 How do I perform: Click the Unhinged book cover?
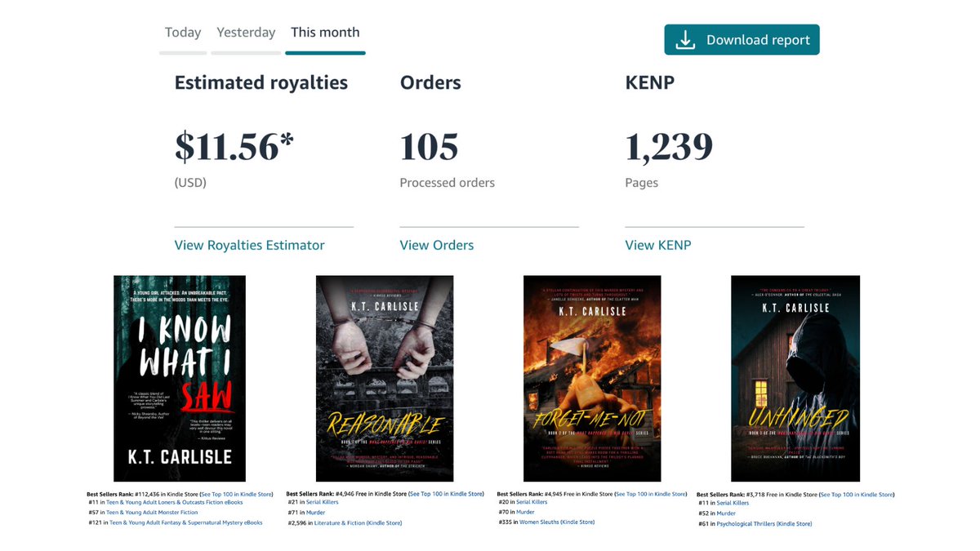[x=795, y=378]
